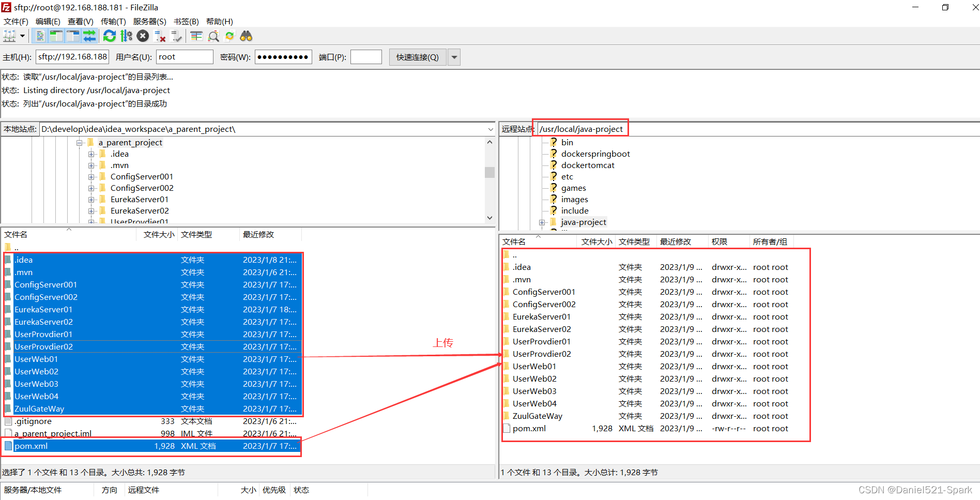The image size is (980, 500).
Task: Toggle local directory tree display
Action: point(56,36)
